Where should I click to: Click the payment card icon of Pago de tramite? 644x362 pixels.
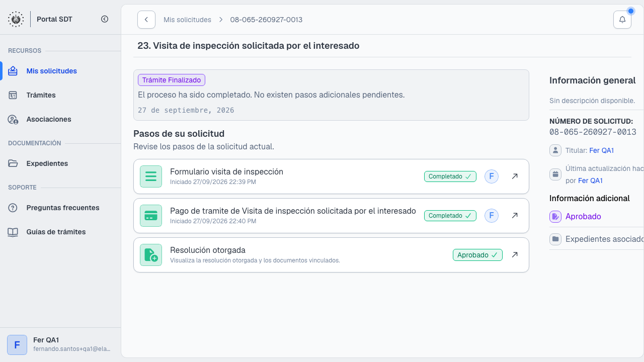[151, 216]
